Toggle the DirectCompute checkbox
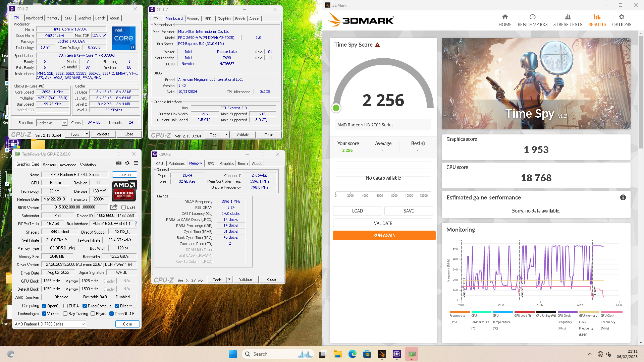644x362 pixels. (x=85, y=306)
